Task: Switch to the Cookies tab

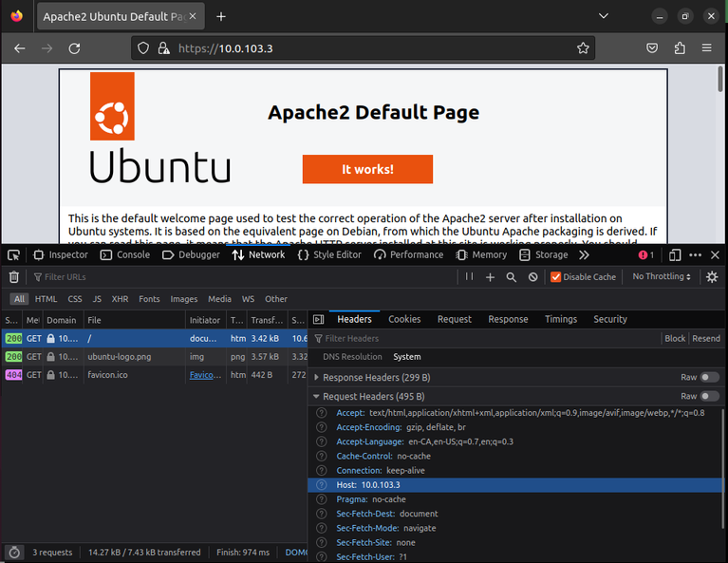Action: point(404,319)
